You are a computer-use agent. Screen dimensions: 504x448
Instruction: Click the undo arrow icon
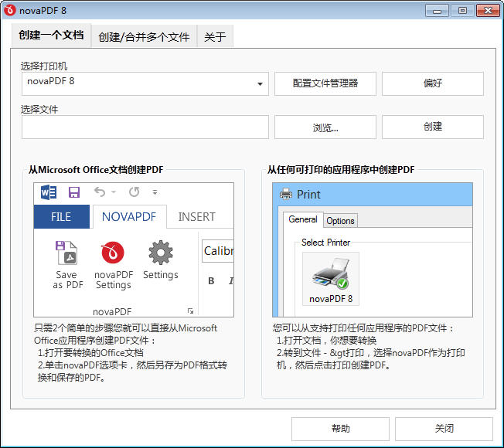click(100, 192)
